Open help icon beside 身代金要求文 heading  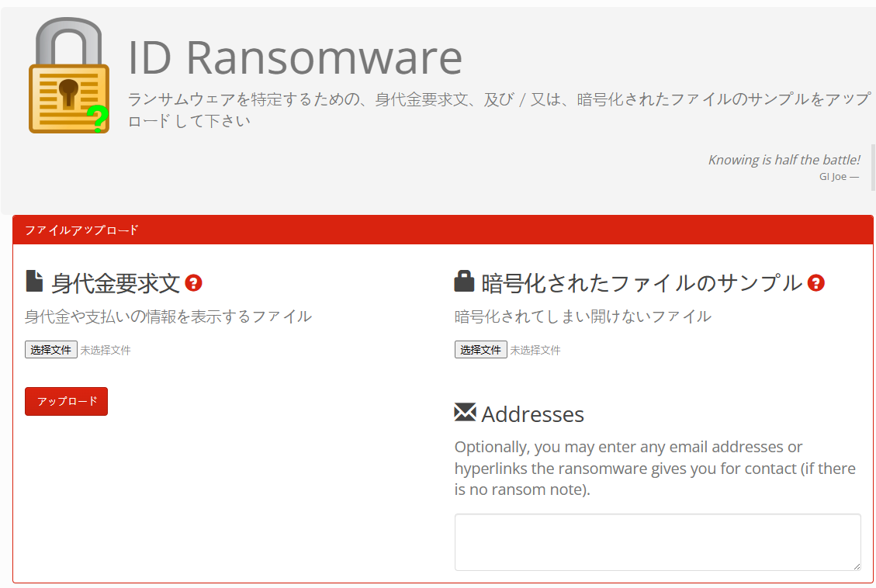[193, 283]
